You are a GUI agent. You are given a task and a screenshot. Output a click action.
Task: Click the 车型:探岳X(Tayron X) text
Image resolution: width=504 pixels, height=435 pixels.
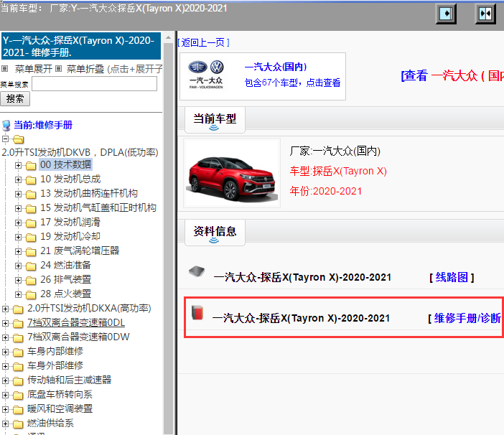click(x=338, y=172)
